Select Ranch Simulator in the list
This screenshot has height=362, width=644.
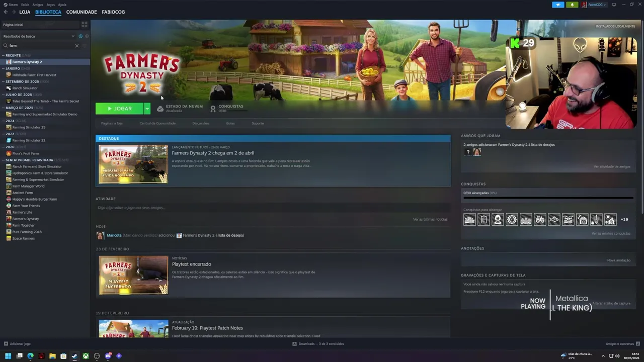tap(25, 88)
